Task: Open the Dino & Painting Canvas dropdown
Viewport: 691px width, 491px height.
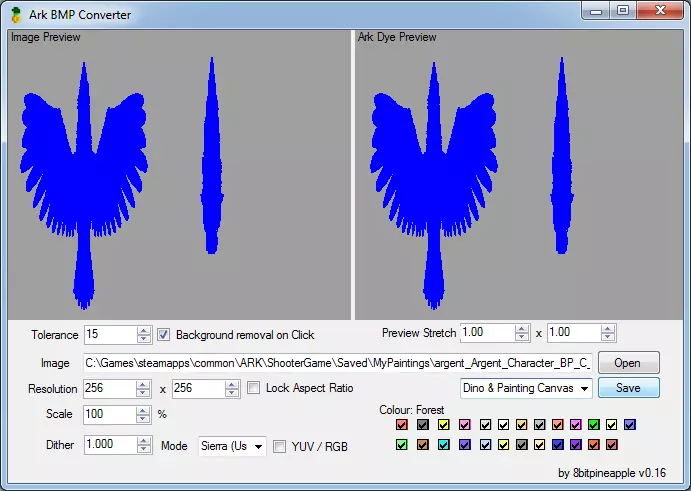Action: click(x=526, y=388)
